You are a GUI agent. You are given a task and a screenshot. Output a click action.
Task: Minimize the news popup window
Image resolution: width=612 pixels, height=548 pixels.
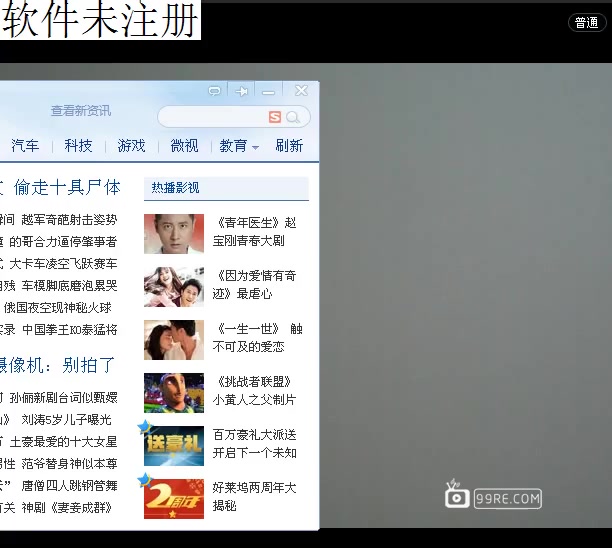point(268,92)
